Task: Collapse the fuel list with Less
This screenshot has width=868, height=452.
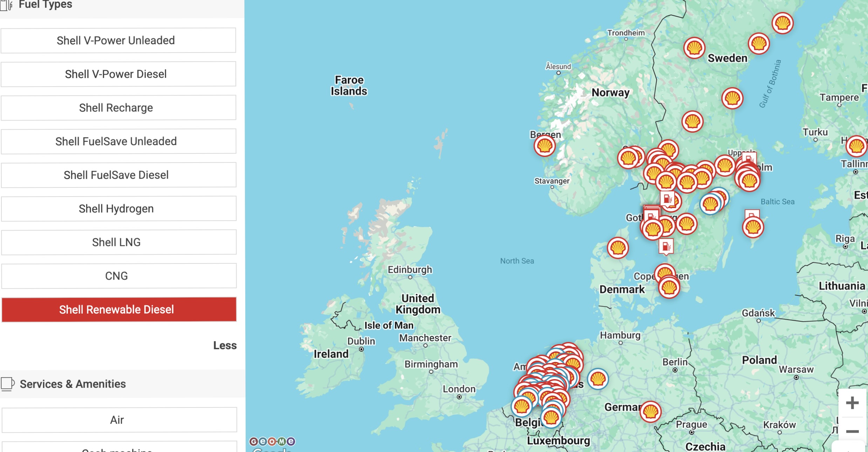Action: (x=225, y=345)
